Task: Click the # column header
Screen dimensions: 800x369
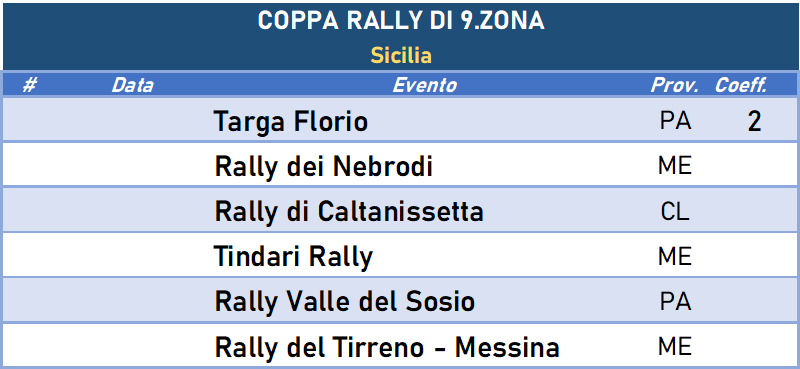Action: point(30,85)
